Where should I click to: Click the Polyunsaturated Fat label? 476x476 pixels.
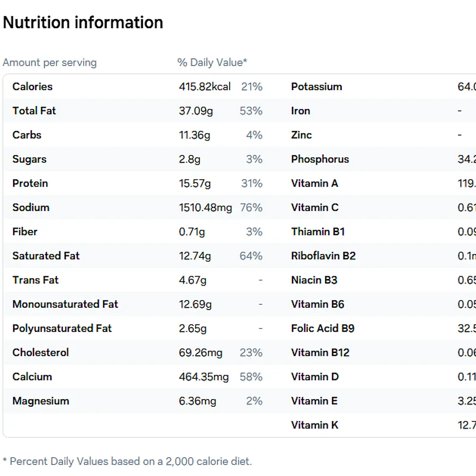pyautogui.click(x=62, y=329)
